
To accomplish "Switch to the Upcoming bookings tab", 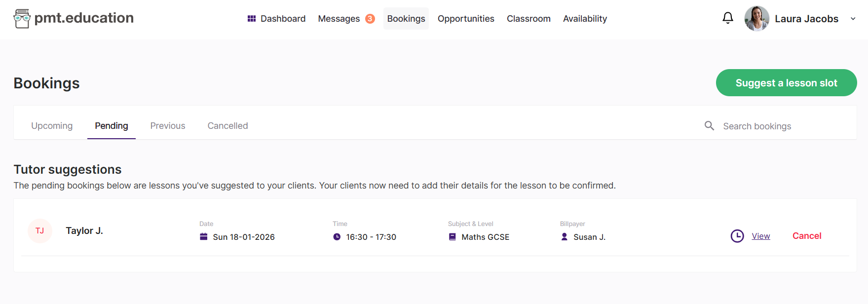I will [52, 126].
